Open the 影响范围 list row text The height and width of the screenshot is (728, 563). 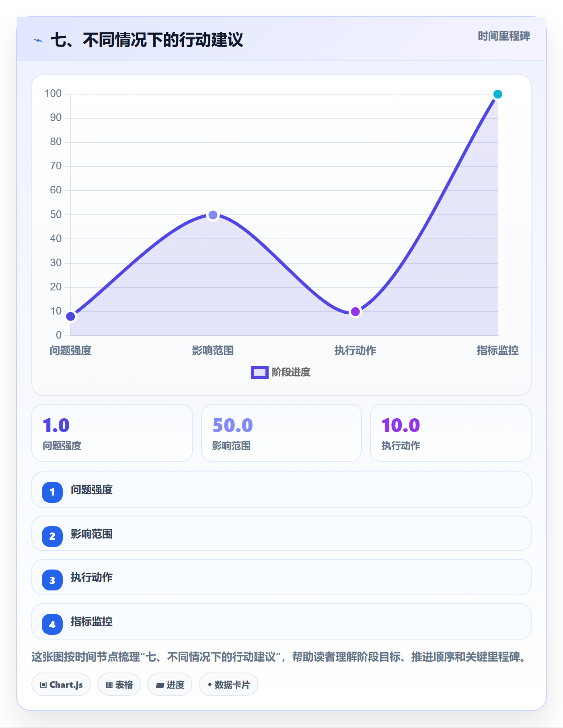coord(92,534)
